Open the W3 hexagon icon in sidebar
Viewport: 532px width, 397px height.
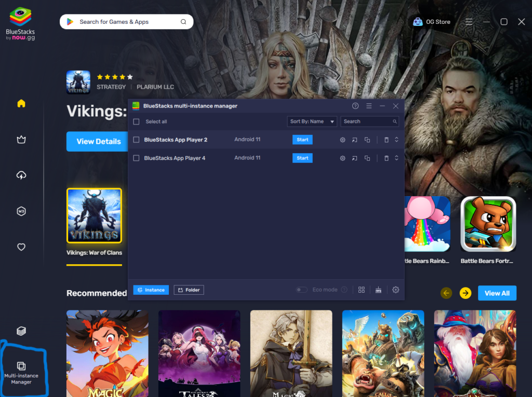[21, 211]
